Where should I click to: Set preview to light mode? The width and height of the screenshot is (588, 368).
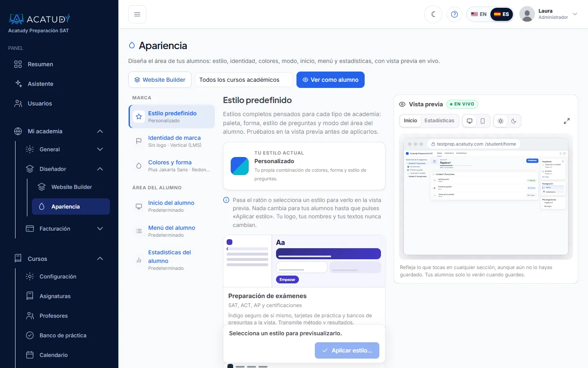501,121
